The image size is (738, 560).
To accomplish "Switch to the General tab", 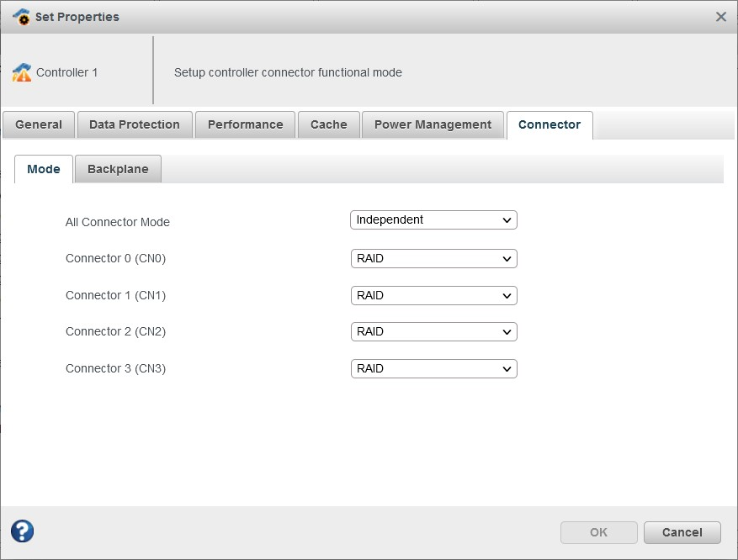I will (x=39, y=124).
